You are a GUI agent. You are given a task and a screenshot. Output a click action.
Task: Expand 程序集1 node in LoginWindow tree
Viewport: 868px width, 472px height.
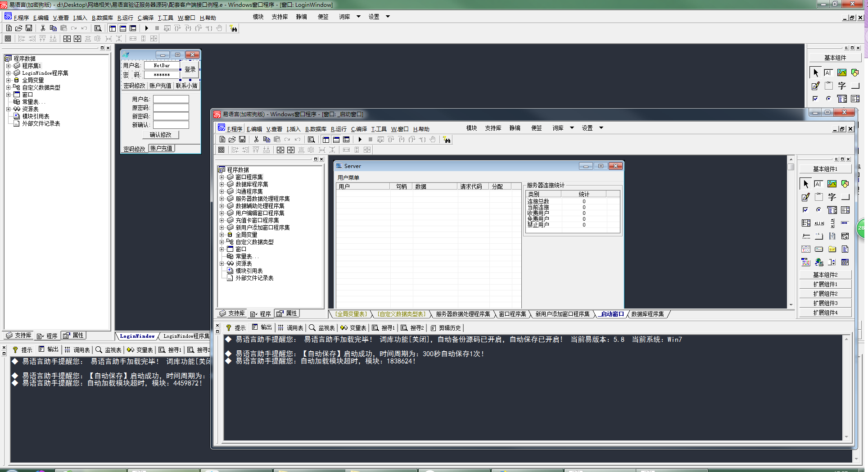pos(8,66)
